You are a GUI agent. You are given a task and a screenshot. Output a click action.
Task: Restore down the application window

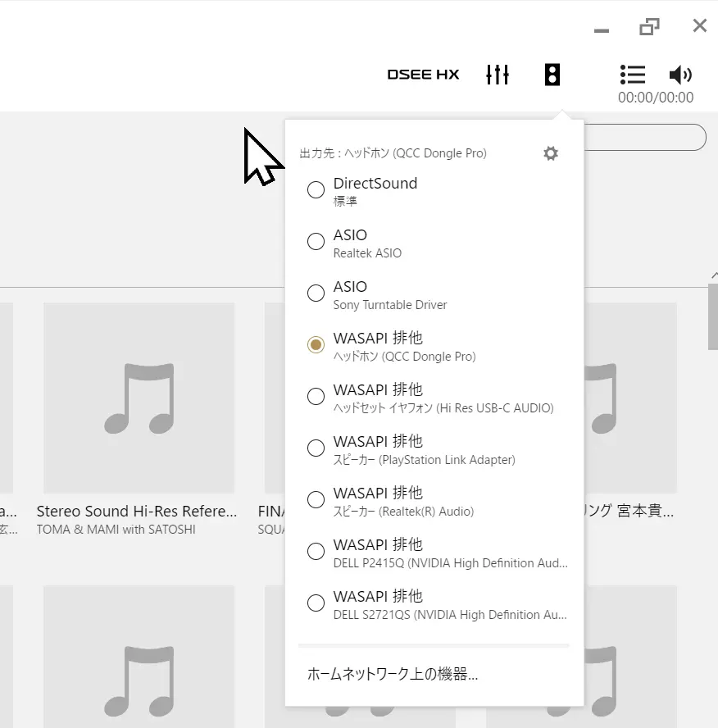click(x=649, y=26)
